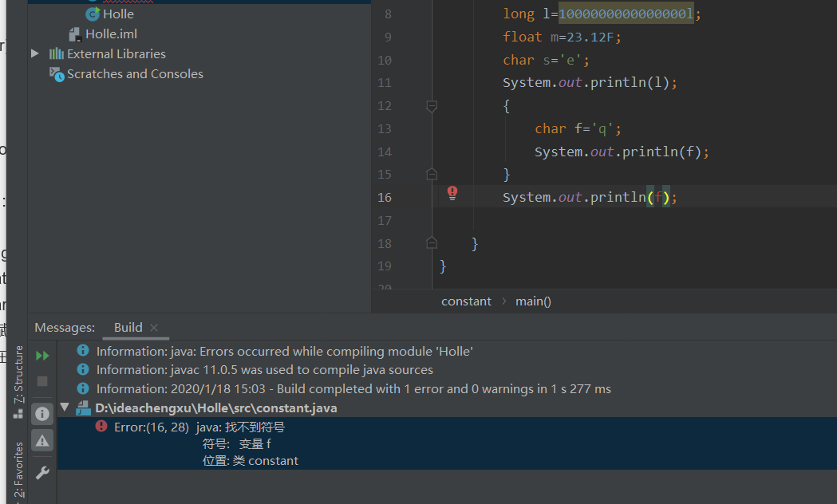Collapse block end marker at line 15
The image size is (837, 504).
(432, 174)
